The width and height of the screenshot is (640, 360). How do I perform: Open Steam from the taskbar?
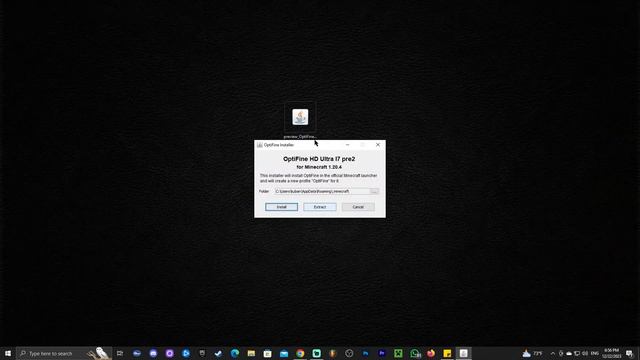pyautogui.click(x=218, y=353)
